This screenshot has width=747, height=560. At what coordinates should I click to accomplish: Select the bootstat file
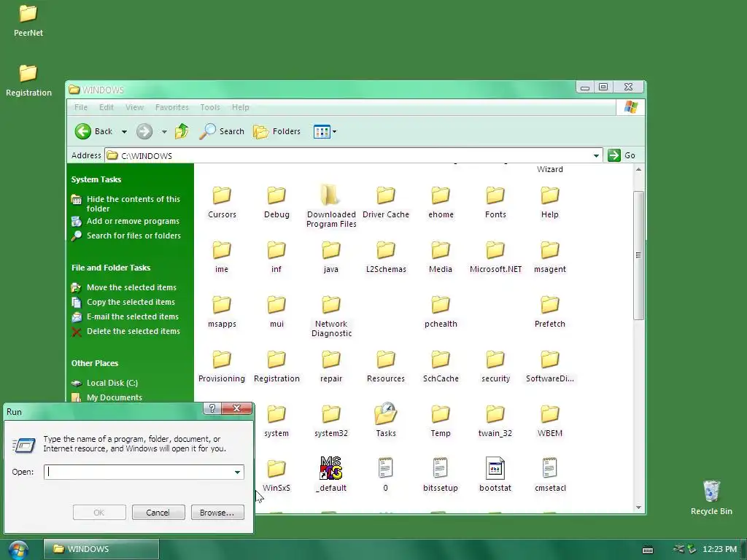pos(495,475)
